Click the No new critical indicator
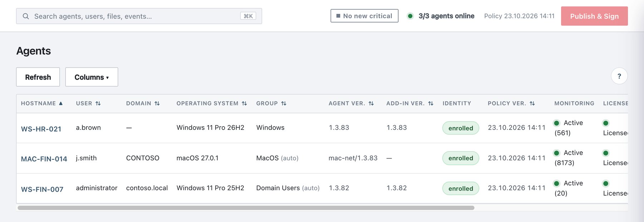 click(x=364, y=16)
